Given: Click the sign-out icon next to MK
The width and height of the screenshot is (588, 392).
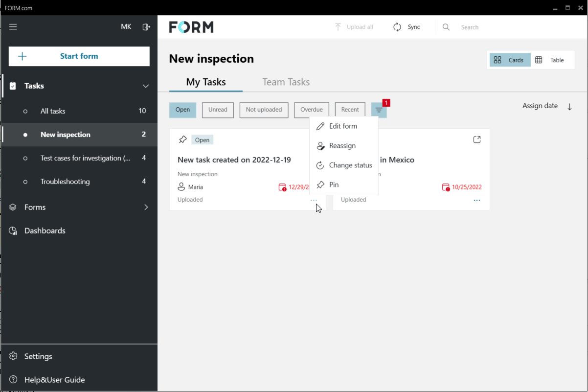Looking at the screenshot, I should (146, 27).
